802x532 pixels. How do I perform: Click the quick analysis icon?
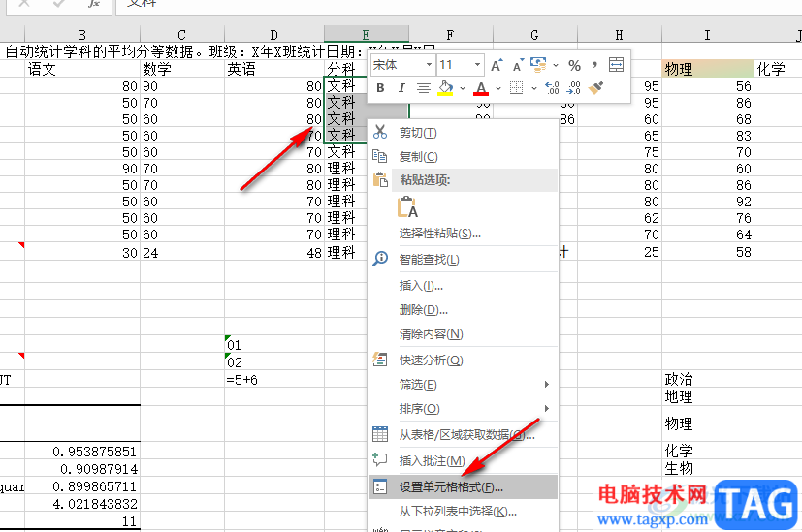click(380, 360)
